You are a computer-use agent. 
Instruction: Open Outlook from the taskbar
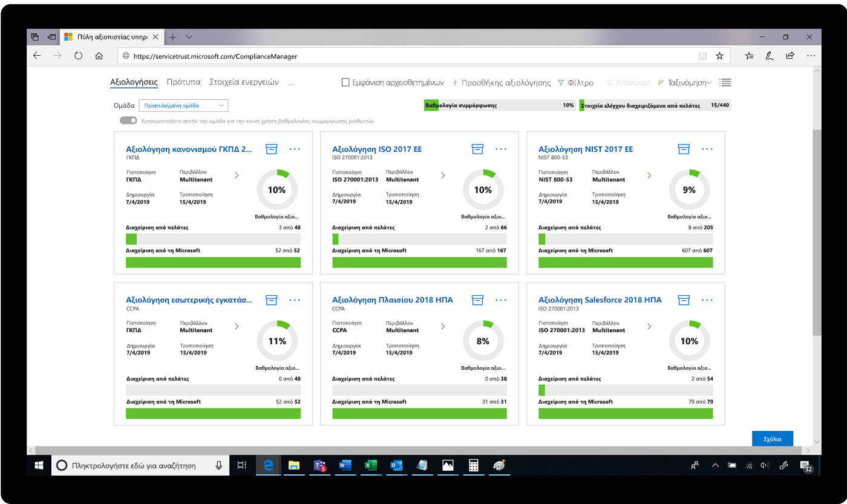pos(396,465)
